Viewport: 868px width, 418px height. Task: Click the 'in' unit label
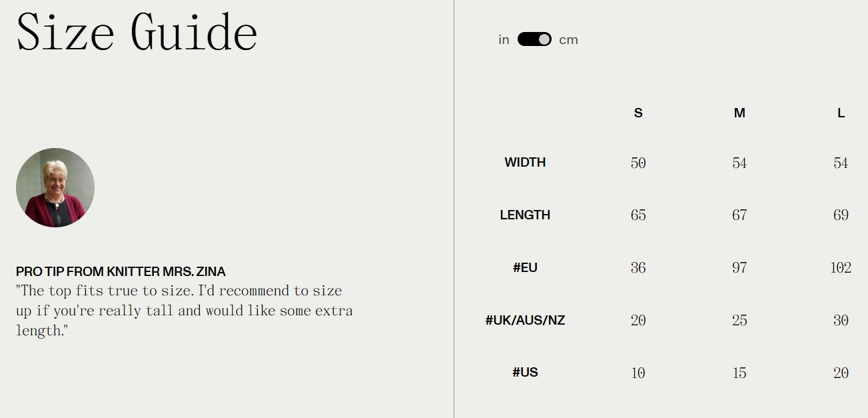[x=504, y=40]
